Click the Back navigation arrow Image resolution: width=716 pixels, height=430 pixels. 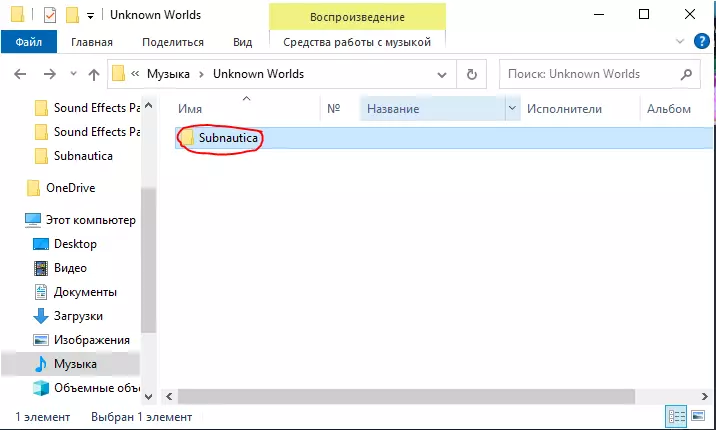(x=20, y=74)
